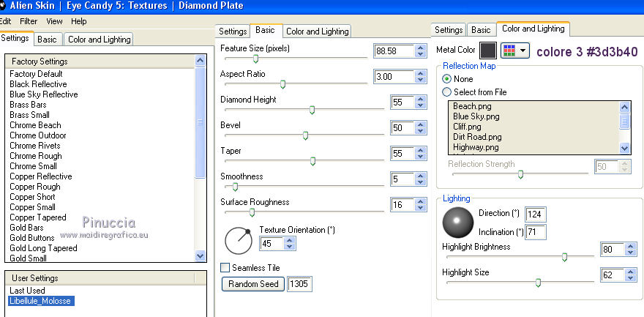644x317 pixels.
Task: Click the Aspect Ratio stepper arrows
Action: pos(420,76)
